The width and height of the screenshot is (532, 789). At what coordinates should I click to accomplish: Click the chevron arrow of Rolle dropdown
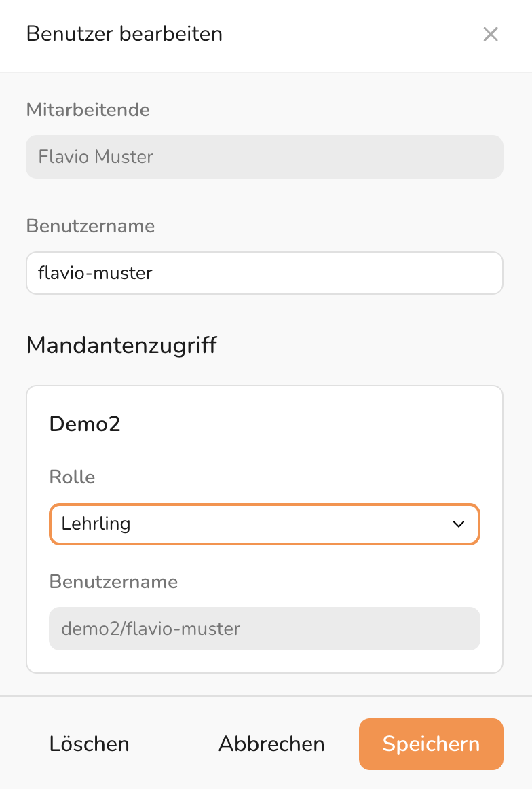pos(459,524)
